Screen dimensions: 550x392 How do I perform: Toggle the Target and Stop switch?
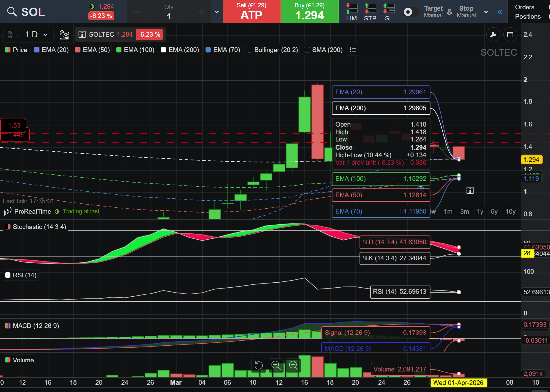coord(411,12)
